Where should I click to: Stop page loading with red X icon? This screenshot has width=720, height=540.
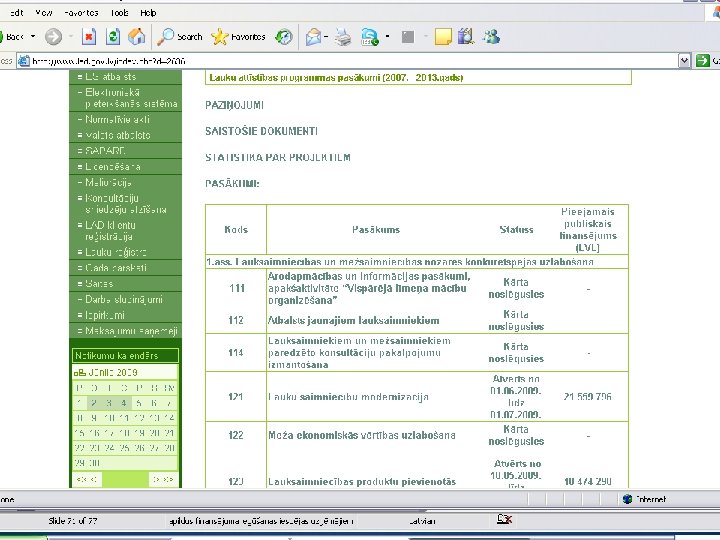point(89,37)
